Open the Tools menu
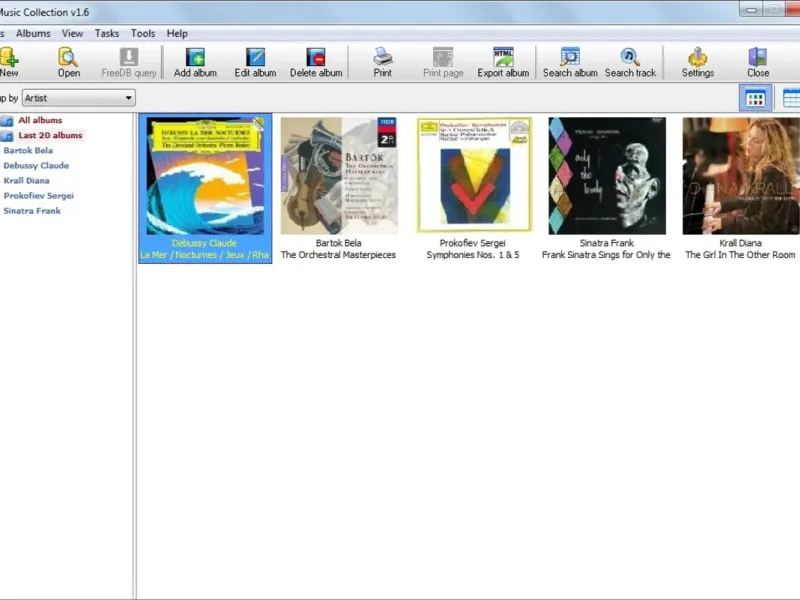 pyautogui.click(x=143, y=34)
